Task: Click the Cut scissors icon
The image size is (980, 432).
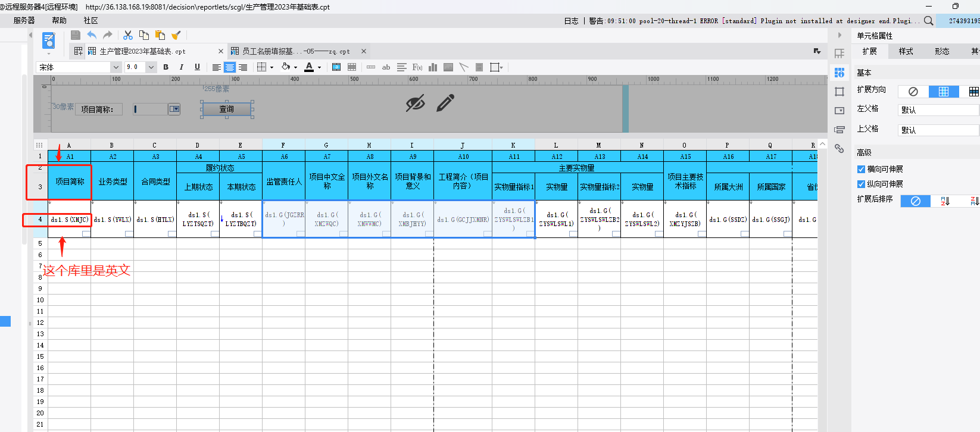Action: [128, 35]
